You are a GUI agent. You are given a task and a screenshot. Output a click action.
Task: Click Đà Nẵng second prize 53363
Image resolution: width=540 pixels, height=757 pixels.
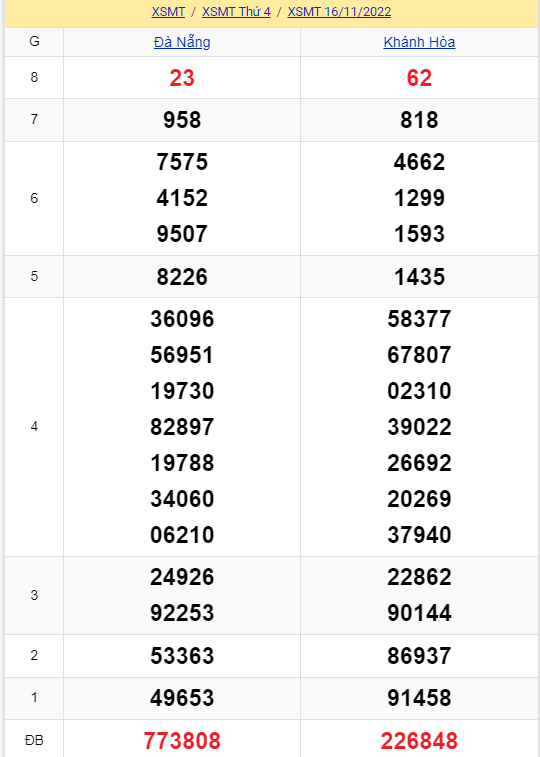click(x=182, y=656)
